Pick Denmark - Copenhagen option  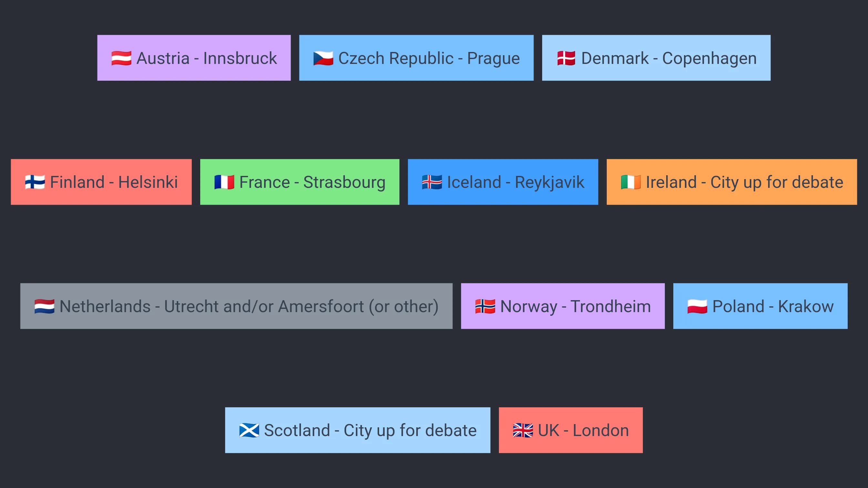[656, 58]
